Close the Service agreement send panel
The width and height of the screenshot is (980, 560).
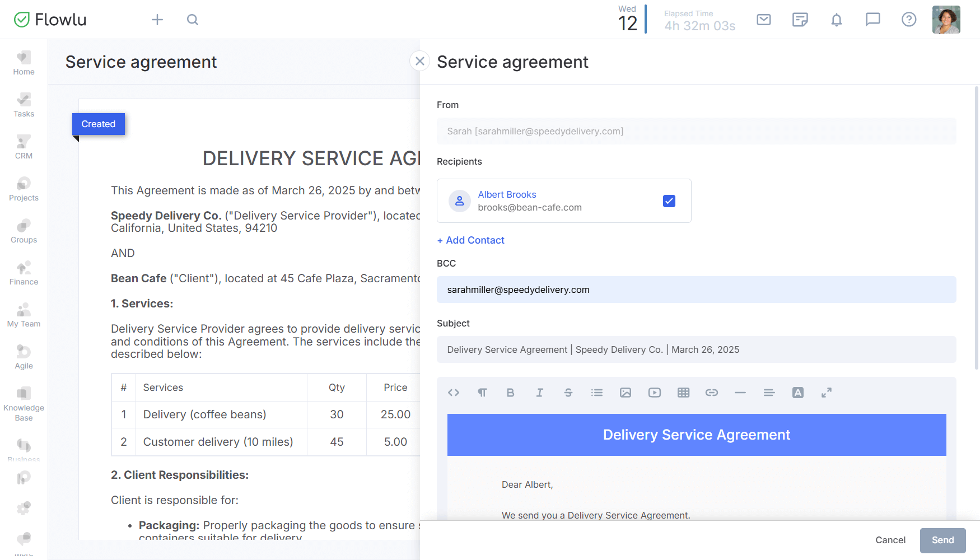pyautogui.click(x=420, y=61)
